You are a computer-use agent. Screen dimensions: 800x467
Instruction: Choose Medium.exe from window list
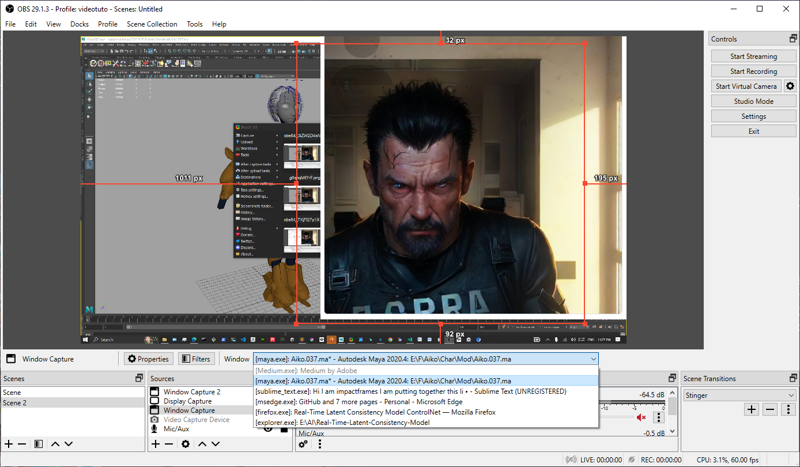(x=426, y=371)
